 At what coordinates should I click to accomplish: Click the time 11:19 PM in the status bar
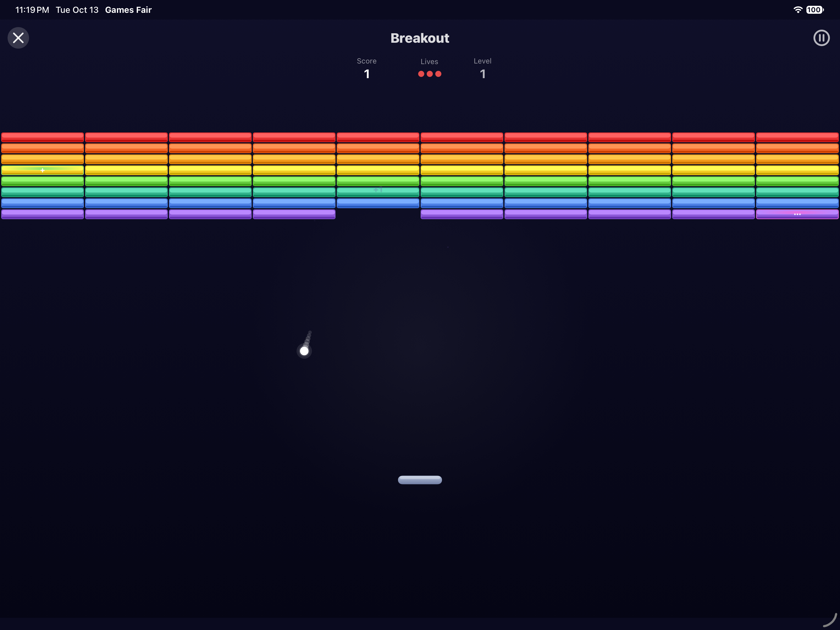pyautogui.click(x=32, y=10)
